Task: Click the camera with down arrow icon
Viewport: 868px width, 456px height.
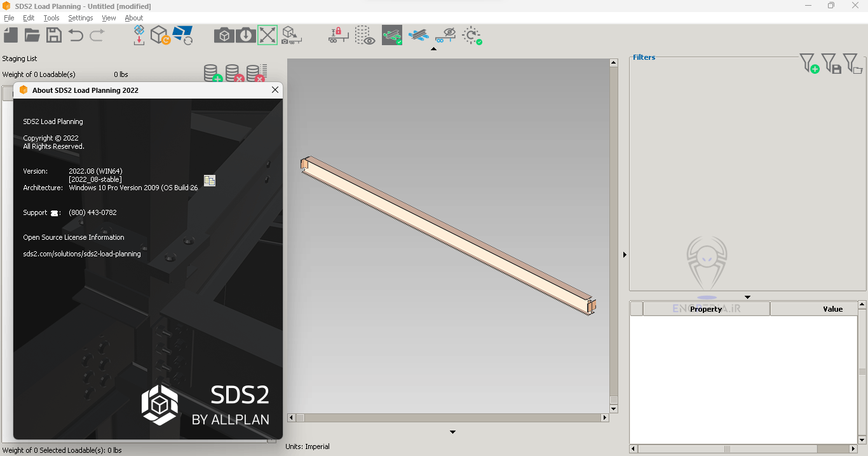Action: tap(246, 35)
